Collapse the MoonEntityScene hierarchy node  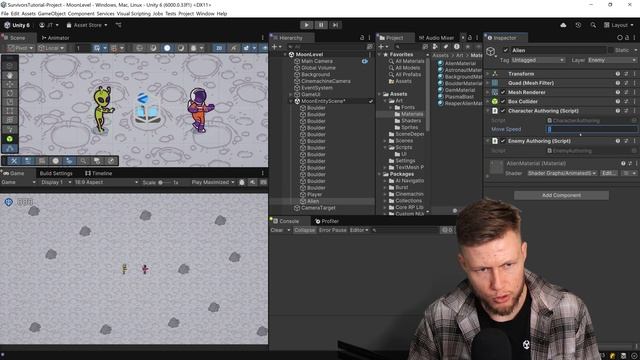click(x=291, y=101)
